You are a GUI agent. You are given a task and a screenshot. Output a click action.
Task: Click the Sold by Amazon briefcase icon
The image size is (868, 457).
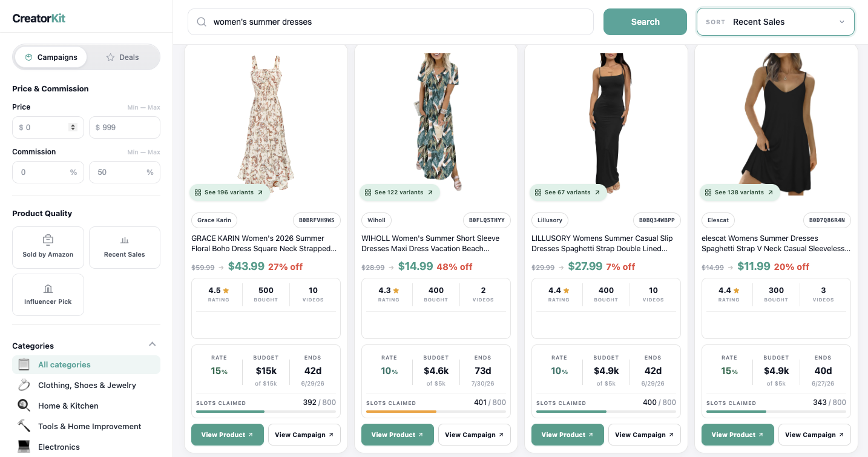(x=48, y=240)
